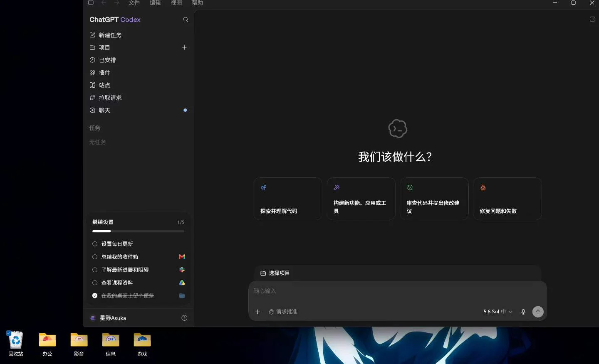Go back with the left arrow
599x364 pixels.
pyautogui.click(x=104, y=3)
